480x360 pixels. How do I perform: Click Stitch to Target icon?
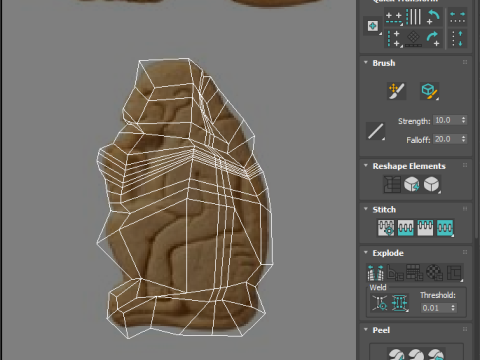click(406, 228)
